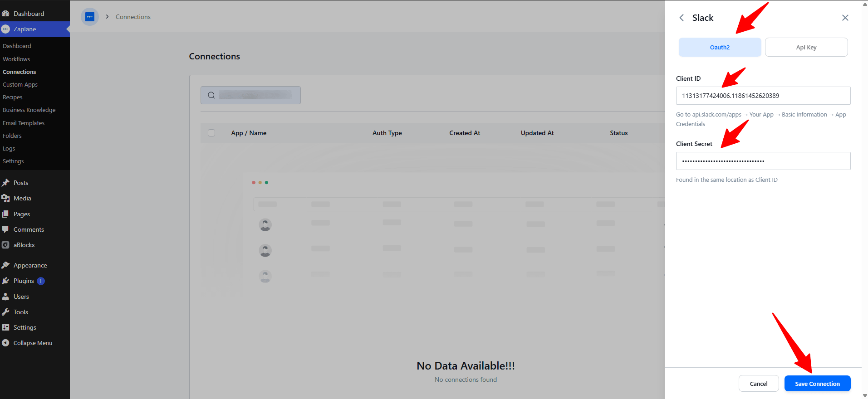Click the Tools wrench icon
This screenshot has height=399, width=868.
[x=5, y=312]
